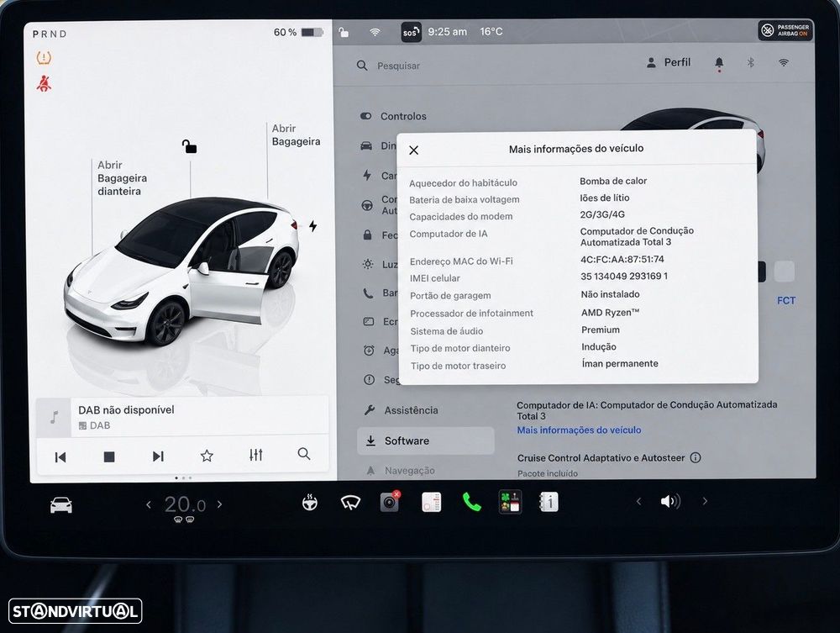Open the heated steering wheel icon
Screen dimensions: 840x633
310,503
